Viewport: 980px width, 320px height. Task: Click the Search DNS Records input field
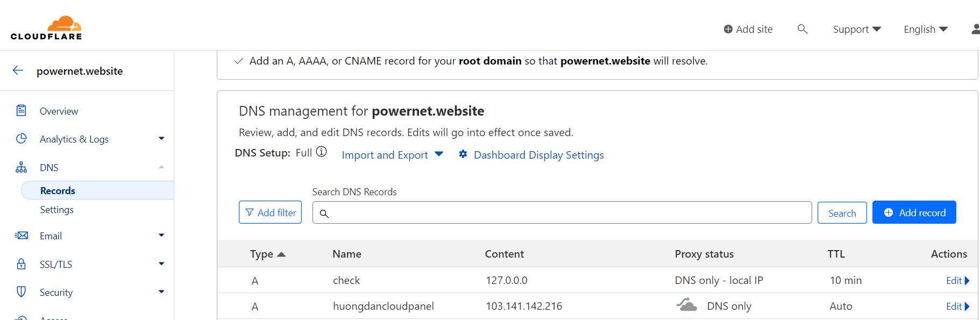click(x=562, y=213)
